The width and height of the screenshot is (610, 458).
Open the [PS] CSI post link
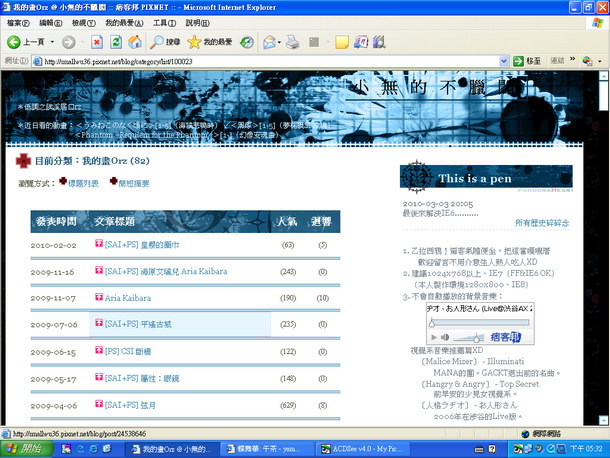pyautogui.click(x=128, y=352)
